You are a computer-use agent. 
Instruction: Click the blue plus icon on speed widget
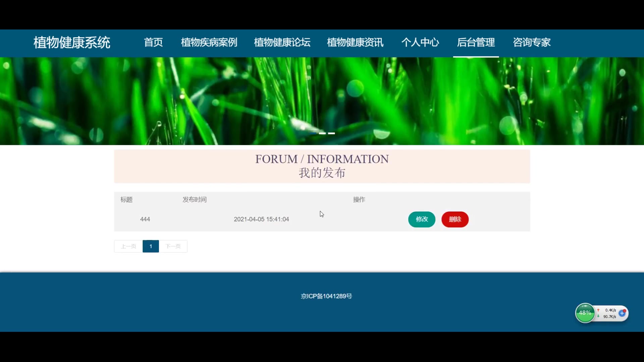pyautogui.click(x=622, y=313)
